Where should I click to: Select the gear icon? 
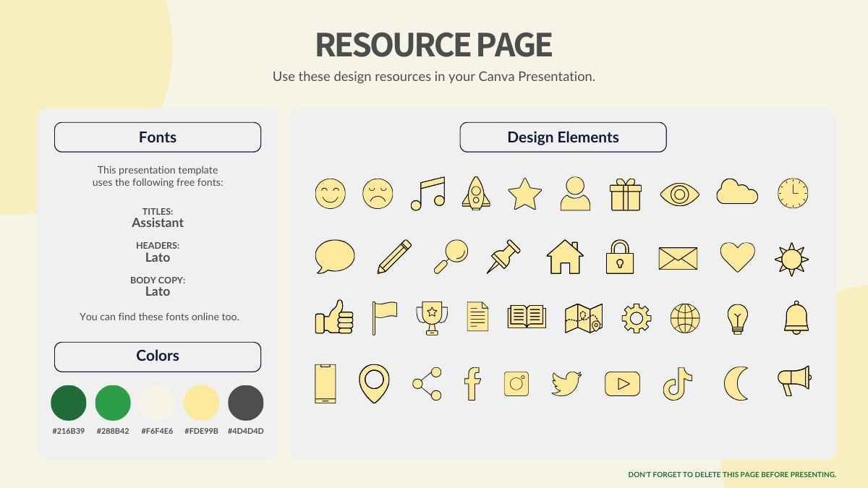tap(637, 318)
